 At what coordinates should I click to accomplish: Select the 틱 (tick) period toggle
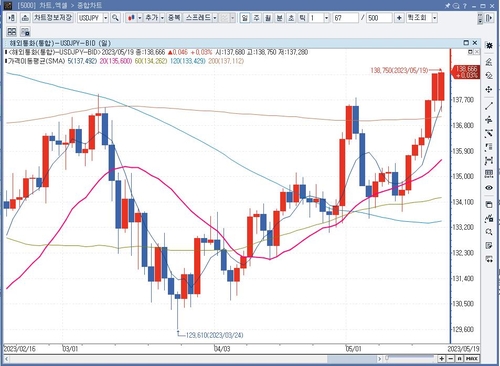pyautogui.click(x=302, y=18)
